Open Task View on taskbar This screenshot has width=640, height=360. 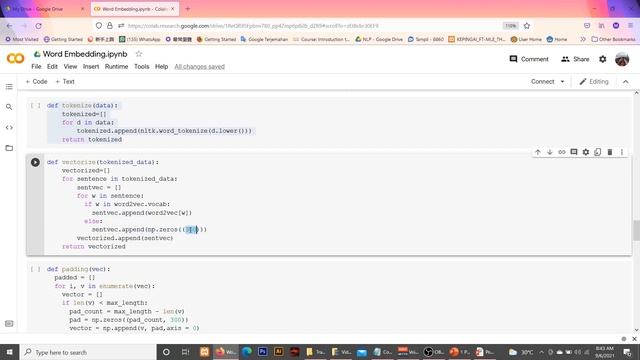185,352
